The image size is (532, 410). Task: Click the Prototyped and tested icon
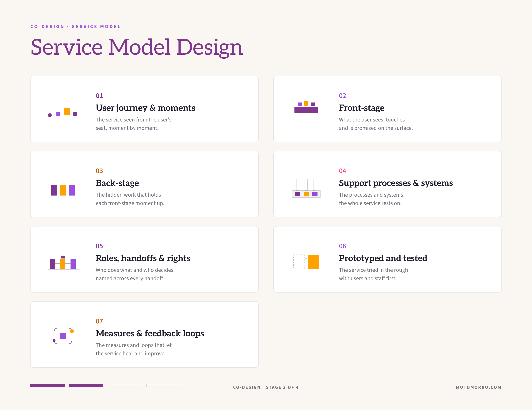(306, 263)
